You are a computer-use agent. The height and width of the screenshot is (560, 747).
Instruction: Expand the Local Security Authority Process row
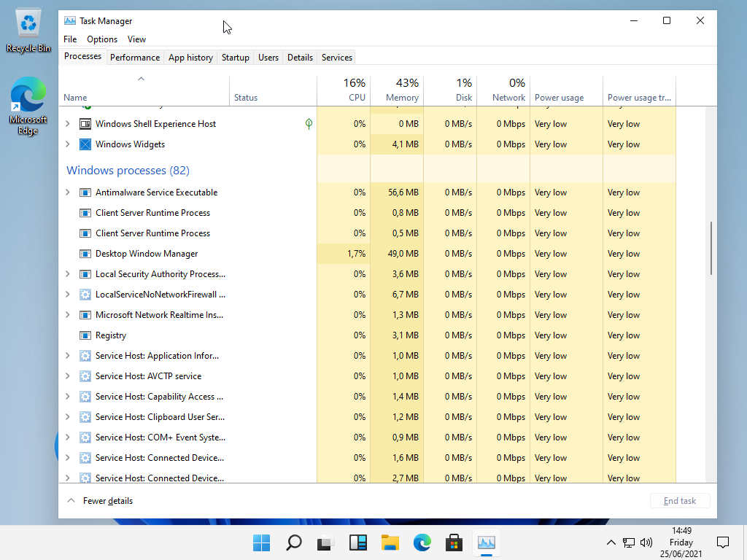68,274
